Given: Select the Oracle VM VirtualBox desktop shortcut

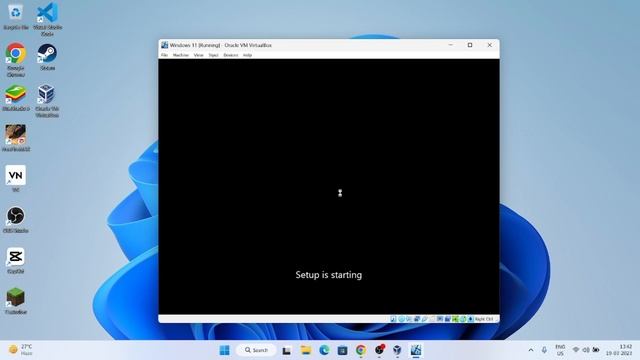Looking at the screenshot, I should 47,100.
